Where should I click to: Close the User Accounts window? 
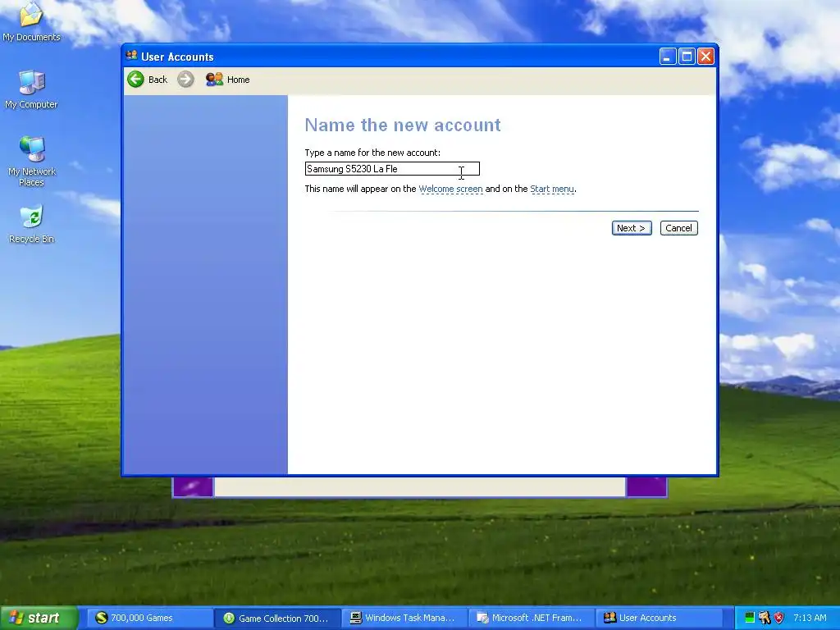tap(706, 57)
